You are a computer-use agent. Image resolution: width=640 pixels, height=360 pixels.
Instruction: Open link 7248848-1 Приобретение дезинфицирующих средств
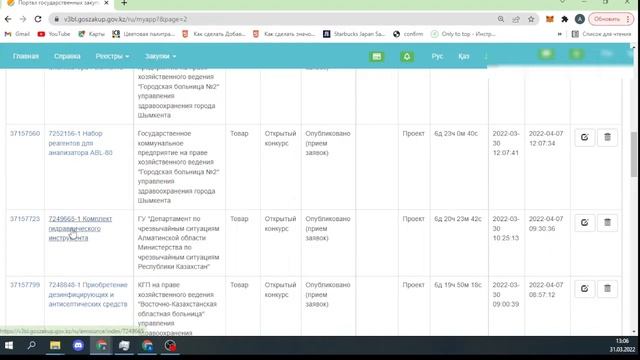(88, 294)
